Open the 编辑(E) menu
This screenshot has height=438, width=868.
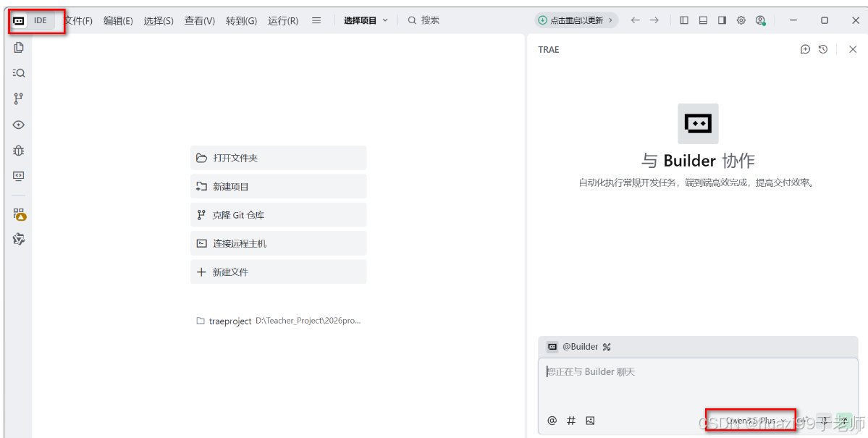point(118,20)
